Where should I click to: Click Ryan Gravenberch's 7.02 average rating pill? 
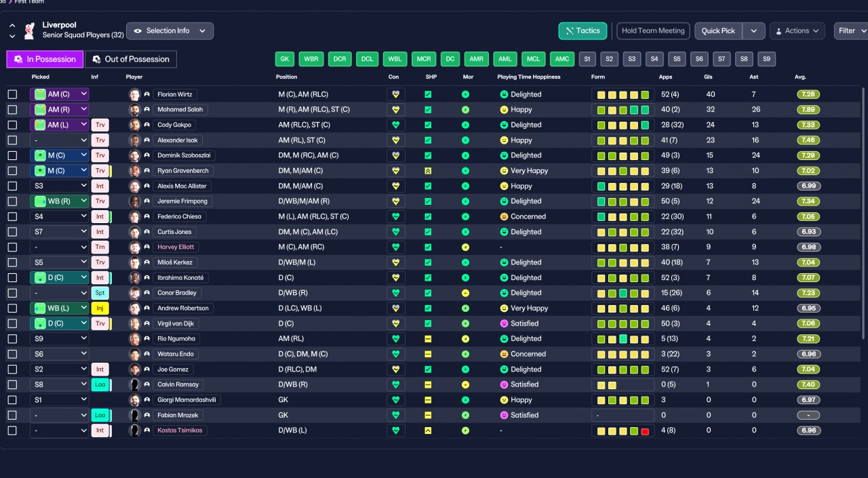point(808,171)
